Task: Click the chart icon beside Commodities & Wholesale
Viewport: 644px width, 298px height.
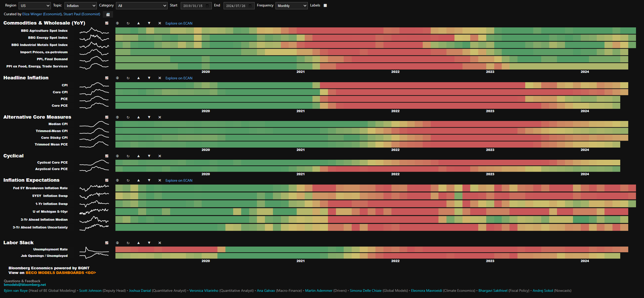Action: (x=107, y=23)
